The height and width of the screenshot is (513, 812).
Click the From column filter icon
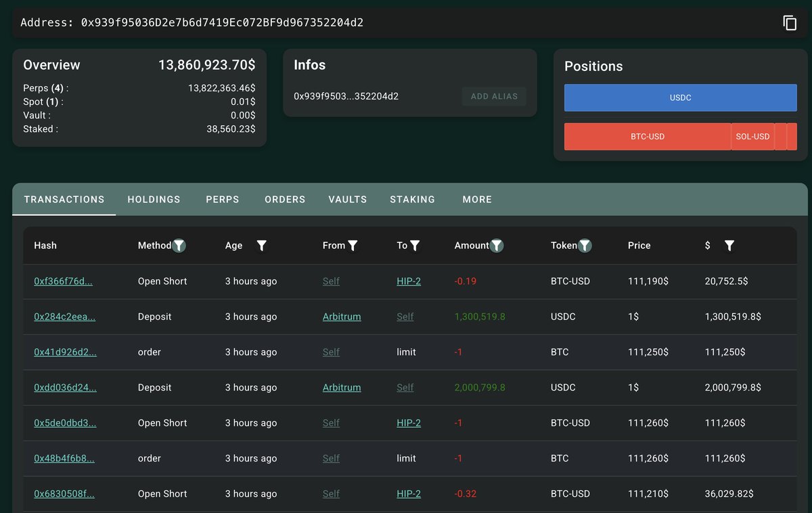tap(353, 246)
